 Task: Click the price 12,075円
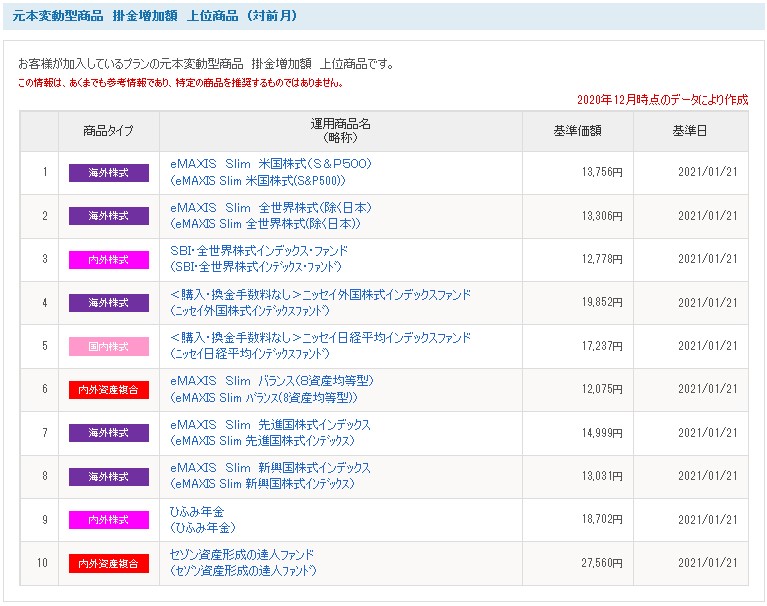tap(602, 389)
